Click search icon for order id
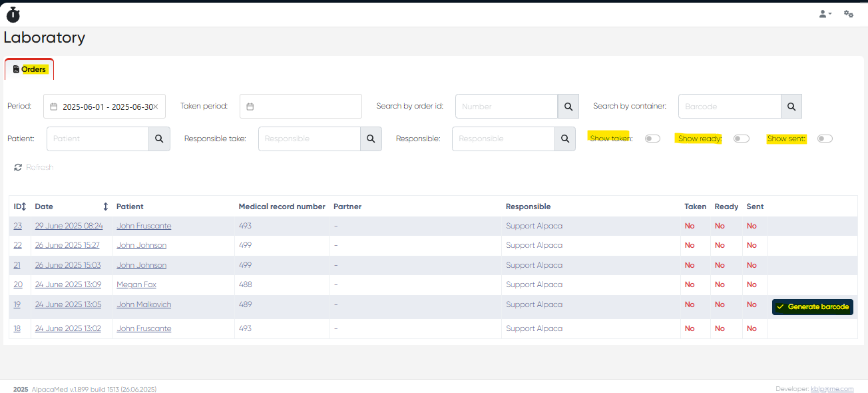The image size is (868, 393). [x=568, y=107]
